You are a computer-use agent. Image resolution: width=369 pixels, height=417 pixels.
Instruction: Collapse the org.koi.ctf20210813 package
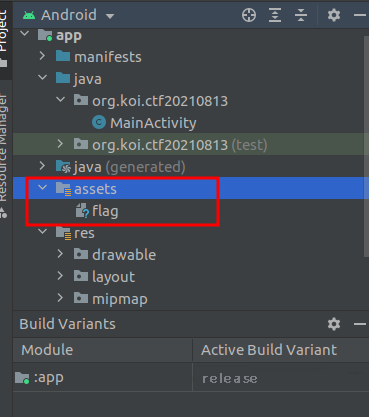(60, 99)
